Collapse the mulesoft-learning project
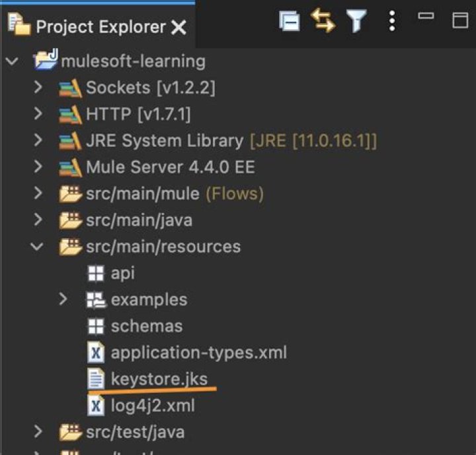 tap(12, 61)
